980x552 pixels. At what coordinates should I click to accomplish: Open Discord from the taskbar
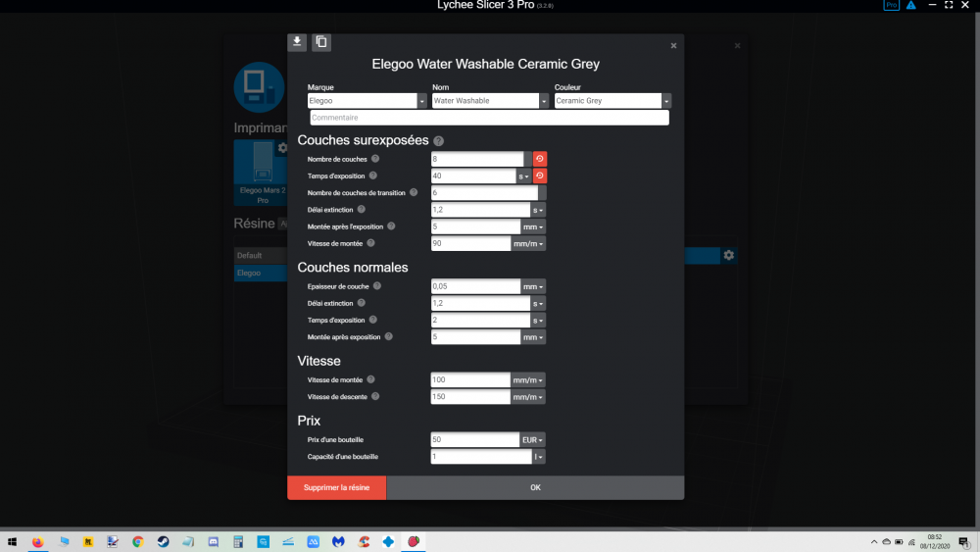coord(213,541)
